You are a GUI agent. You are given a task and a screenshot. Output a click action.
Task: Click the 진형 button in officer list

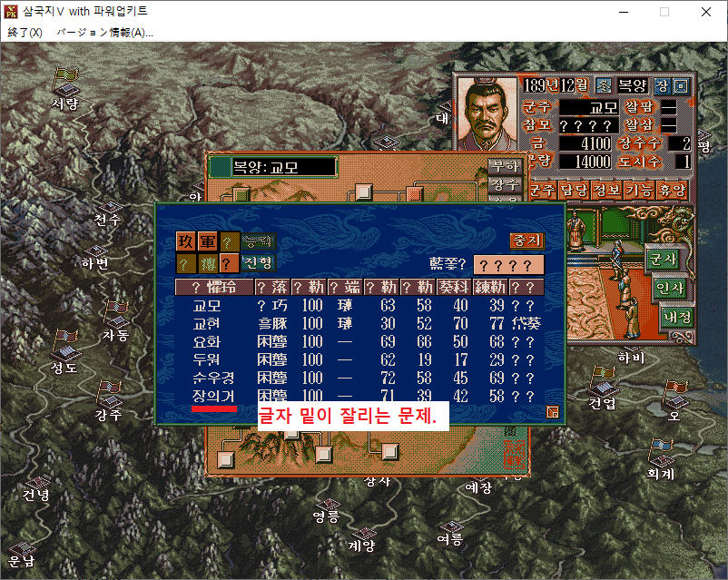click(x=259, y=263)
